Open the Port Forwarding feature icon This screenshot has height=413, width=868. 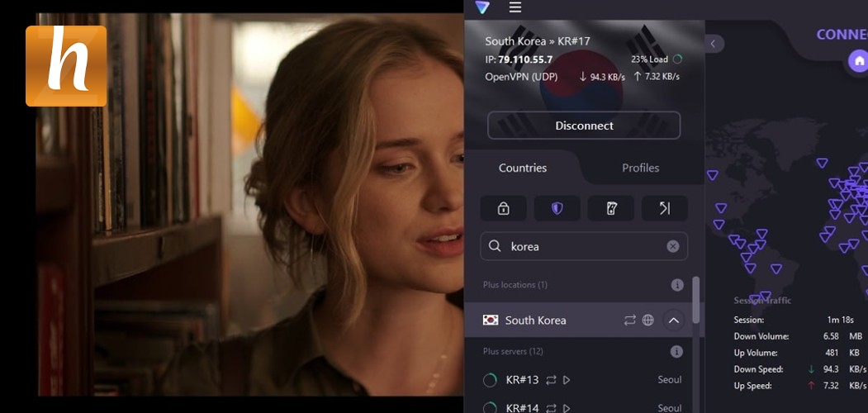pos(665,208)
